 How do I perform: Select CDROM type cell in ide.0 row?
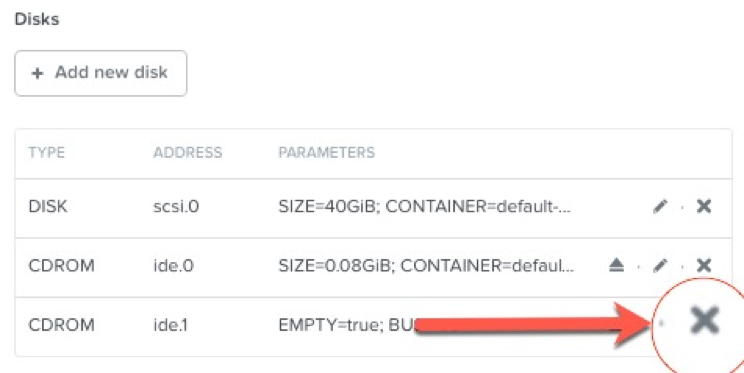click(x=62, y=266)
